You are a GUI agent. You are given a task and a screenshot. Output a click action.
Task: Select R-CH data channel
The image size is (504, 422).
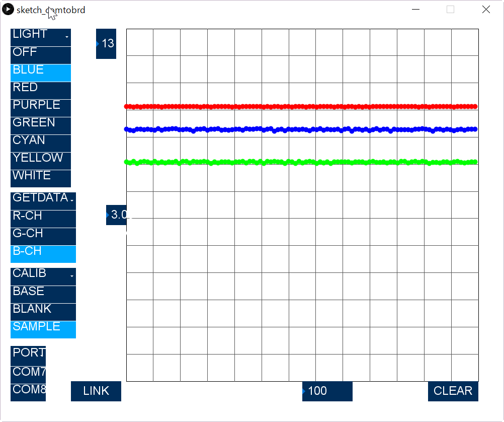(43, 219)
